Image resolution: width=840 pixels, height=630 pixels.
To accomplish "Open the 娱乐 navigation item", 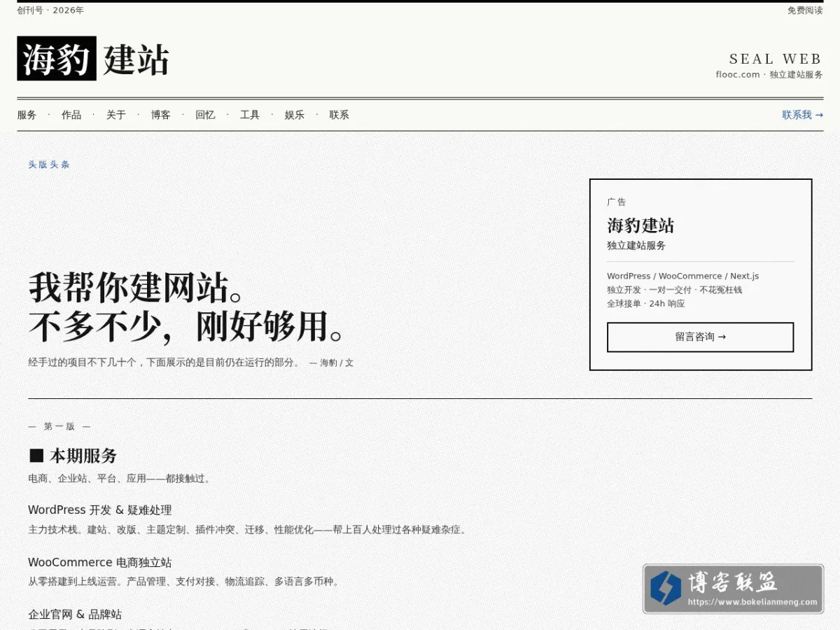I will (x=295, y=115).
